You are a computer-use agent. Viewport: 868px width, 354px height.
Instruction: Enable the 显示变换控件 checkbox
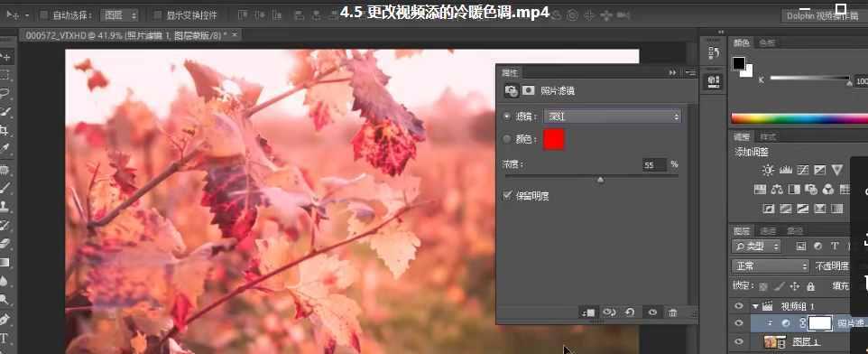(158, 15)
